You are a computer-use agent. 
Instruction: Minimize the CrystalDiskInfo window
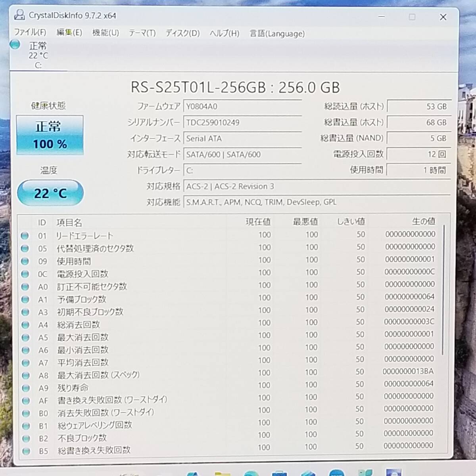(x=382, y=17)
